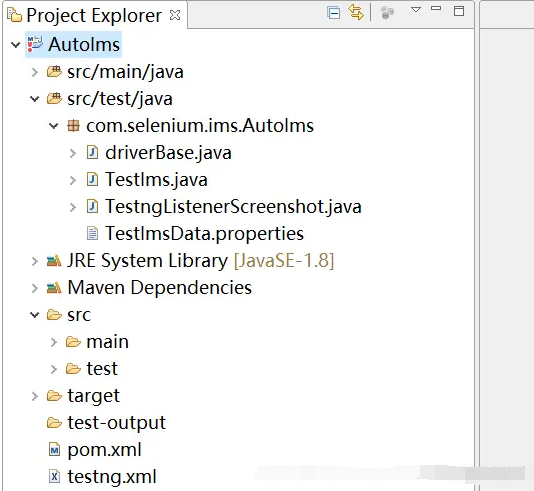Click the JRE System Library icon
The image size is (534, 491).
[54, 260]
